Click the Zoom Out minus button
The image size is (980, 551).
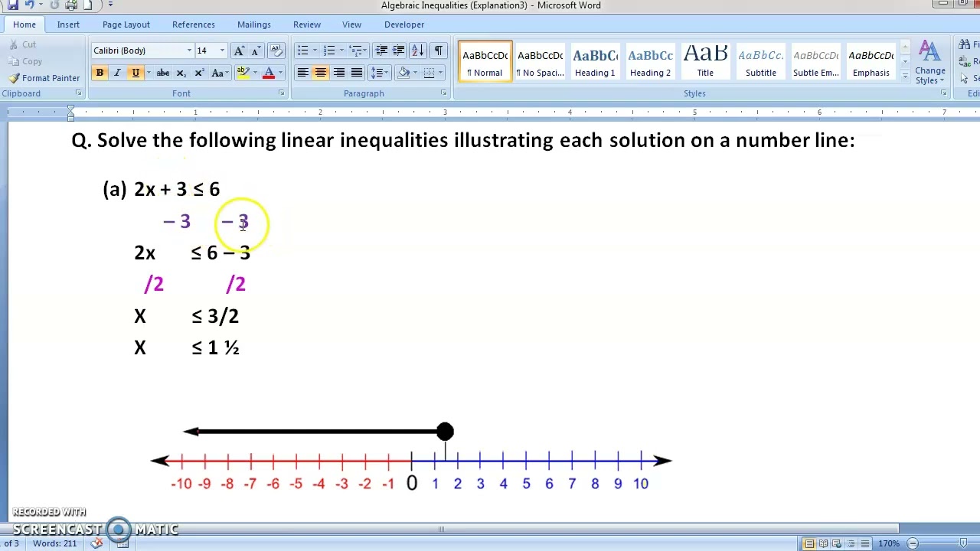(913, 543)
